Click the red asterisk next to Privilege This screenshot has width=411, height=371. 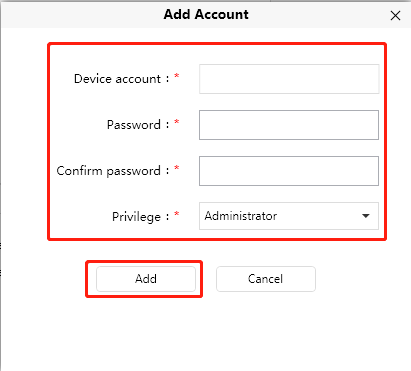pos(177,214)
